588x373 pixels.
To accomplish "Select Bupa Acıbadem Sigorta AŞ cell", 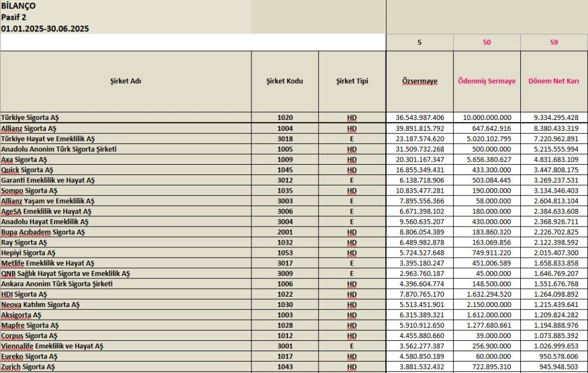I will [x=126, y=232].
